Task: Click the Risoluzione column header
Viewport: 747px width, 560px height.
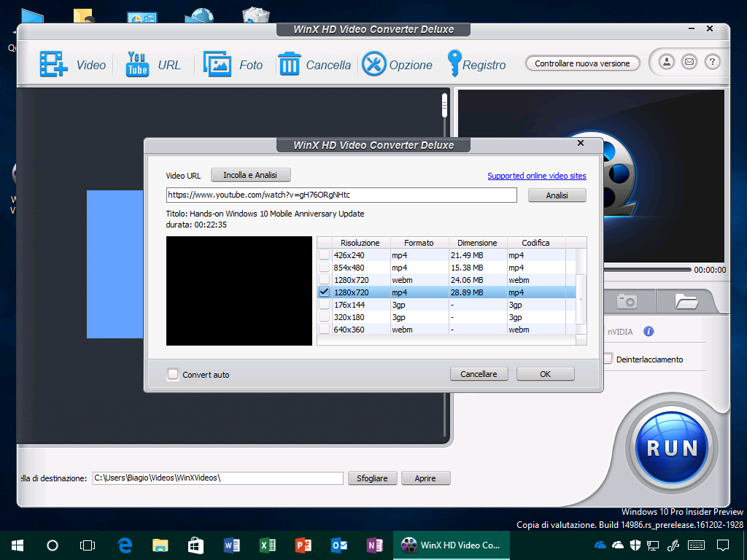Action: coord(360,242)
